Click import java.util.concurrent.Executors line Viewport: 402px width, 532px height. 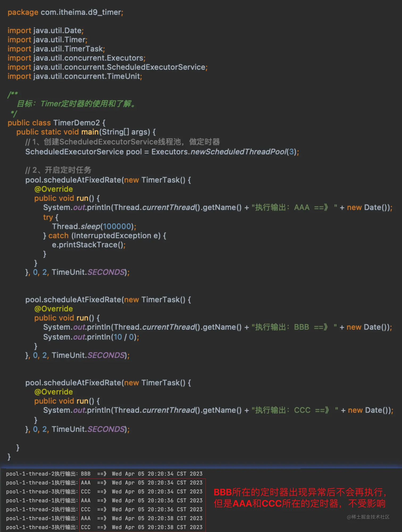pyautogui.click(x=76, y=58)
